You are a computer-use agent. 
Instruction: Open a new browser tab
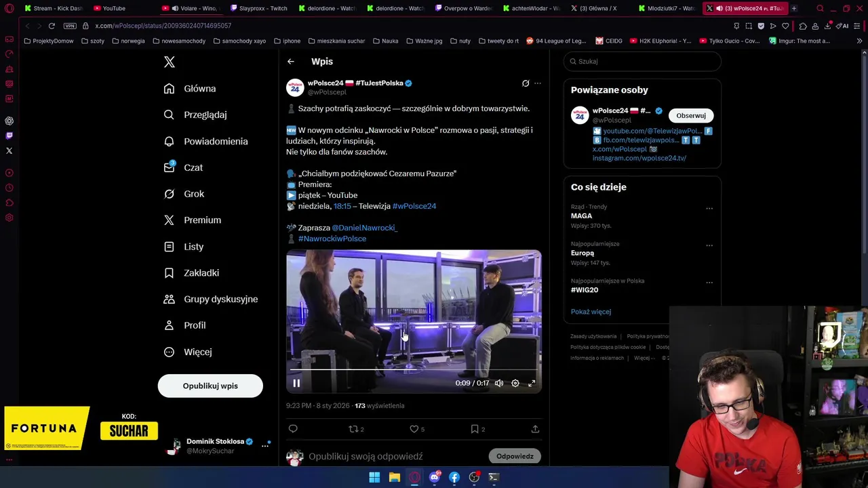pyautogui.click(x=794, y=8)
